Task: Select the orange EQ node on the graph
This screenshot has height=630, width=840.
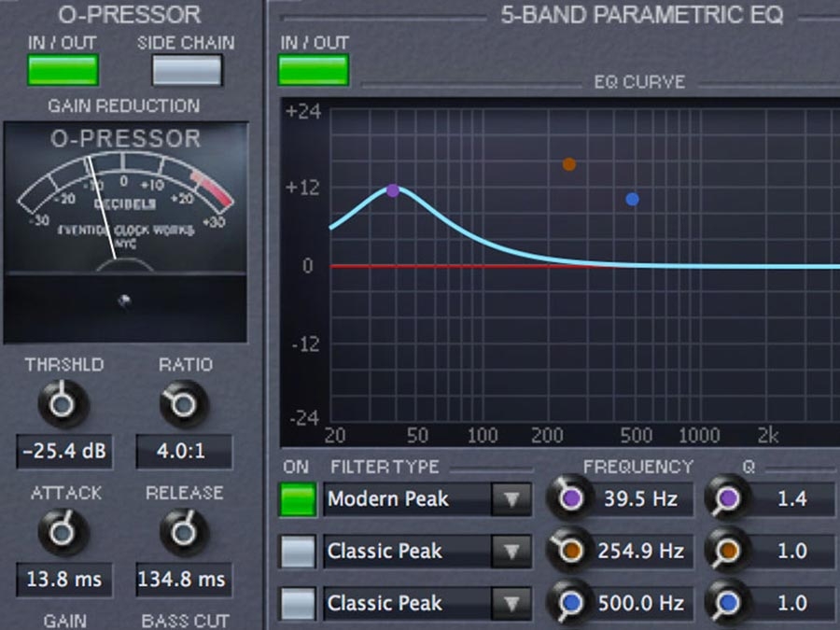Action: 569,164
